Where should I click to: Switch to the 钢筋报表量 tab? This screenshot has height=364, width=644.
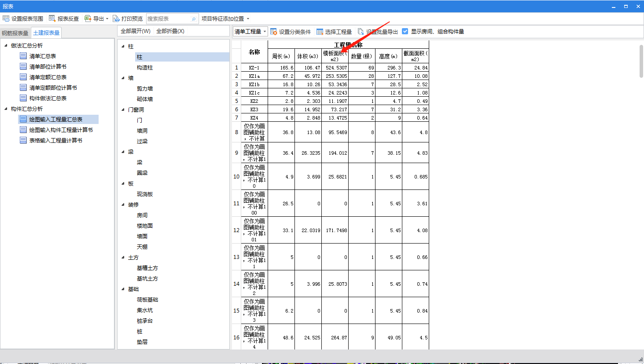[15, 33]
